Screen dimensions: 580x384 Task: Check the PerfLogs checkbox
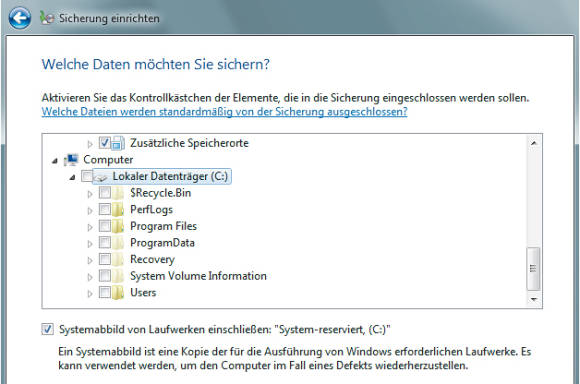pos(105,209)
